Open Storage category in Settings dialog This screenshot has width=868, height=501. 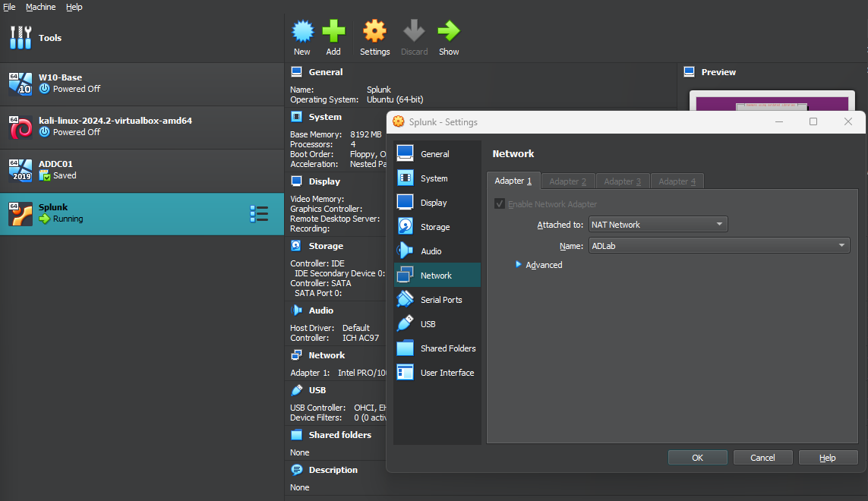[437, 227]
